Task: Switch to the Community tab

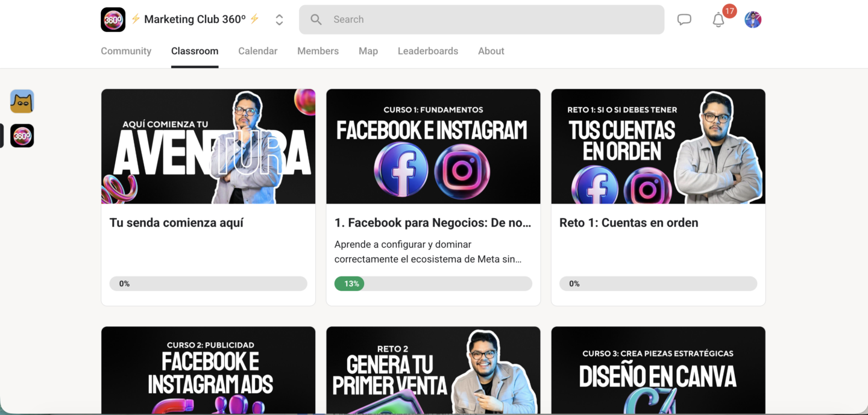Action: click(x=126, y=51)
